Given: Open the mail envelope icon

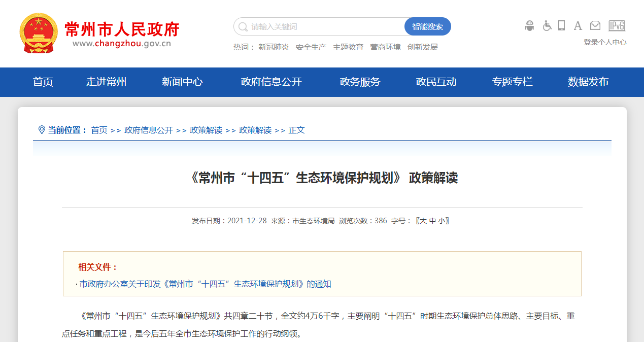Looking at the screenshot, I should (595, 25).
